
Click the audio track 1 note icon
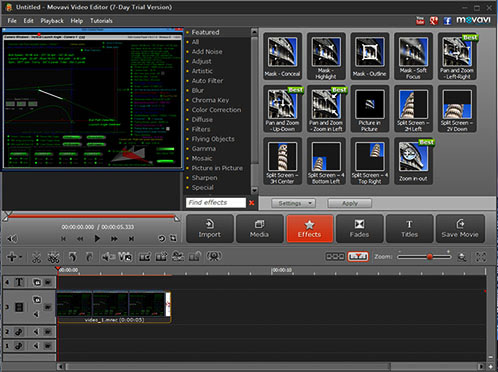[x=19, y=346]
